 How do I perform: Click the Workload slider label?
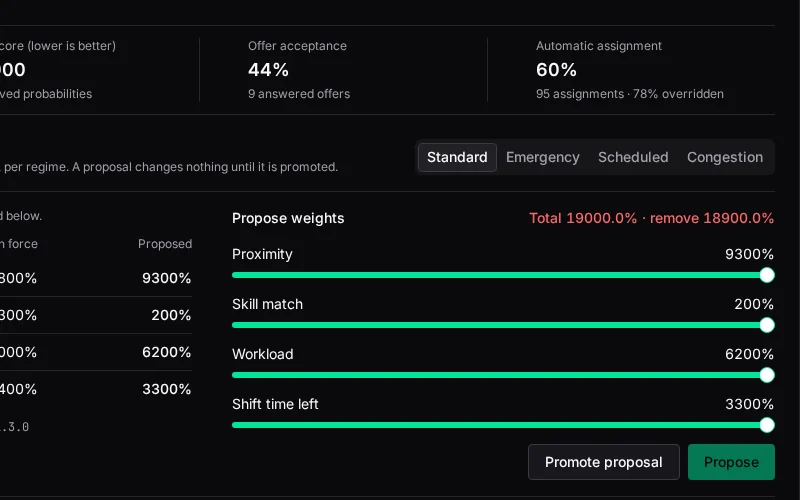[263, 354]
